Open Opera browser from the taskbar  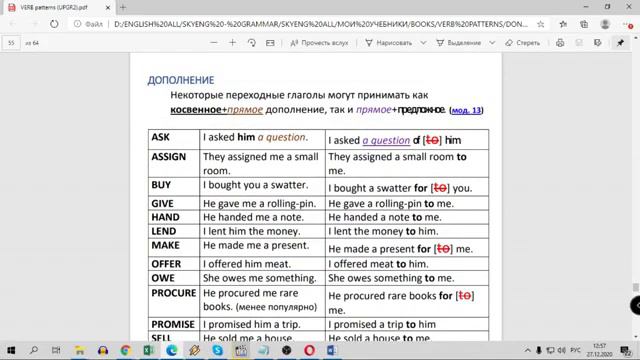[309, 350]
